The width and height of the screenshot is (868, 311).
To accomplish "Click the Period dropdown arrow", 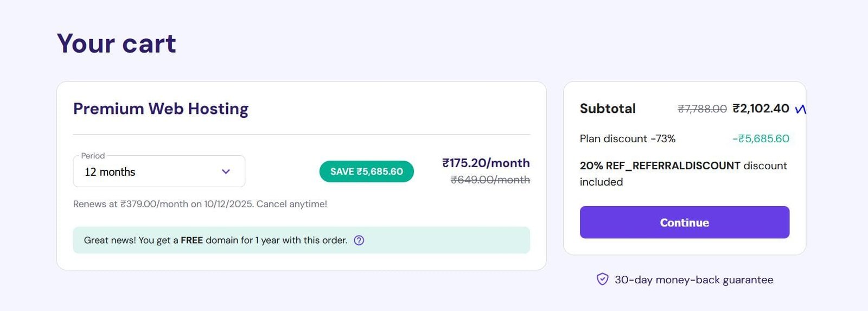I will click(x=226, y=172).
